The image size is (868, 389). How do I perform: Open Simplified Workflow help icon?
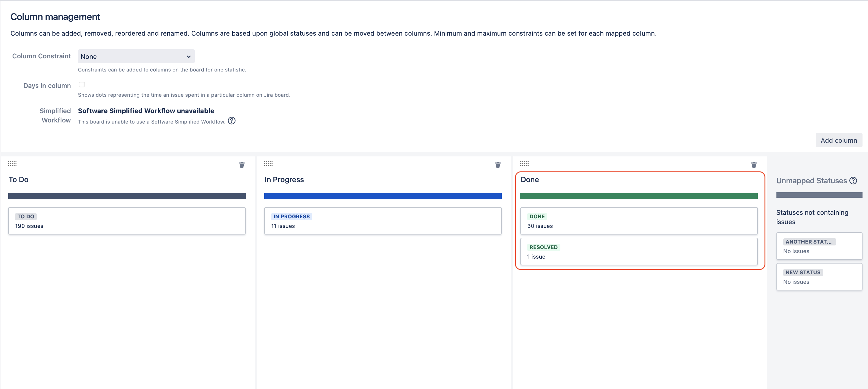231,121
